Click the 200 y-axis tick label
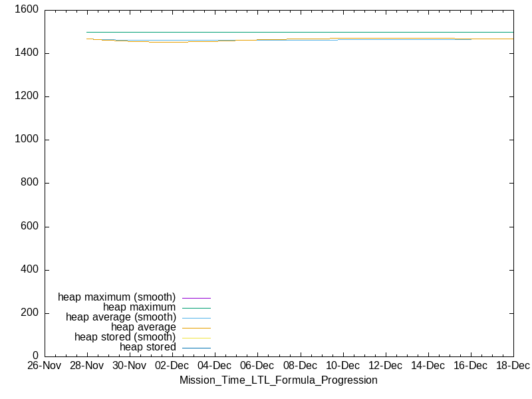This screenshot has width=532, height=399. coord(29,313)
